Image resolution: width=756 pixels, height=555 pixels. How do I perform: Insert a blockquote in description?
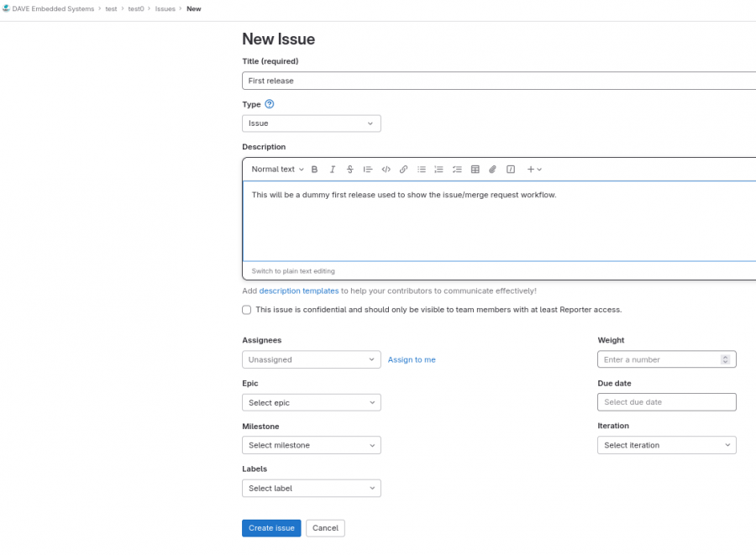coord(368,170)
